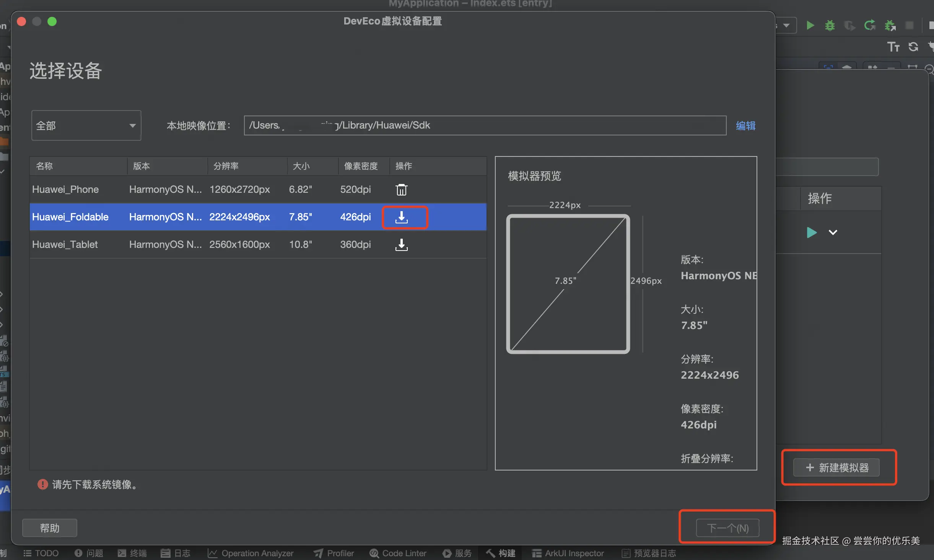Click the green Run button in toolbar
The height and width of the screenshot is (560, 934).
pos(810,26)
